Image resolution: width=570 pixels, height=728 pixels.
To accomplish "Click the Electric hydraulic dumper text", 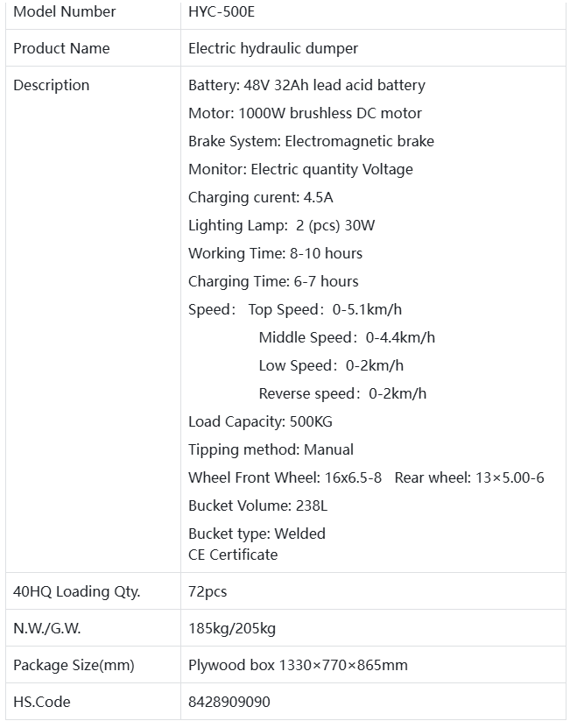I will click(273, 48).
